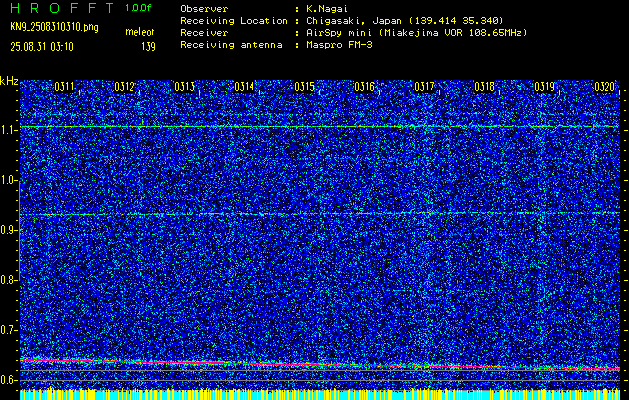The height and width of the screenshot is (400, 629).
Task: Click the 0320 time marker
Action: coord(605,87)
